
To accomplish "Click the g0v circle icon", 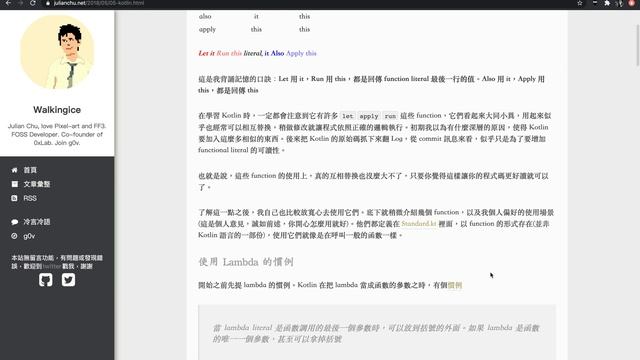I will pos(15,236).
